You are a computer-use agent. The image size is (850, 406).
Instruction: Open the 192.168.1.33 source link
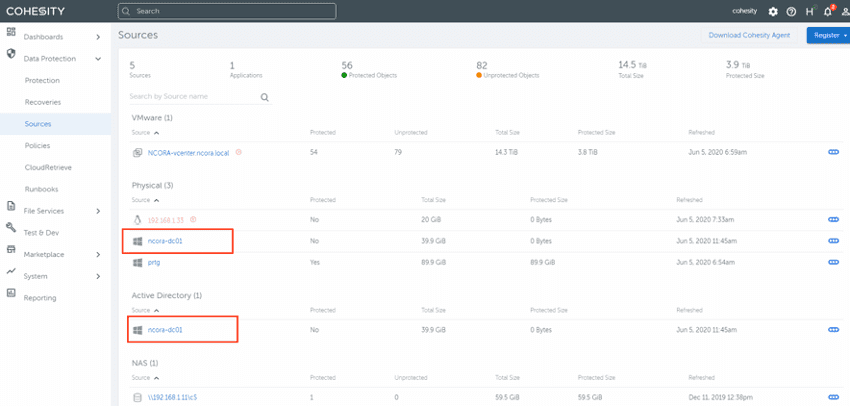(166, 220)
